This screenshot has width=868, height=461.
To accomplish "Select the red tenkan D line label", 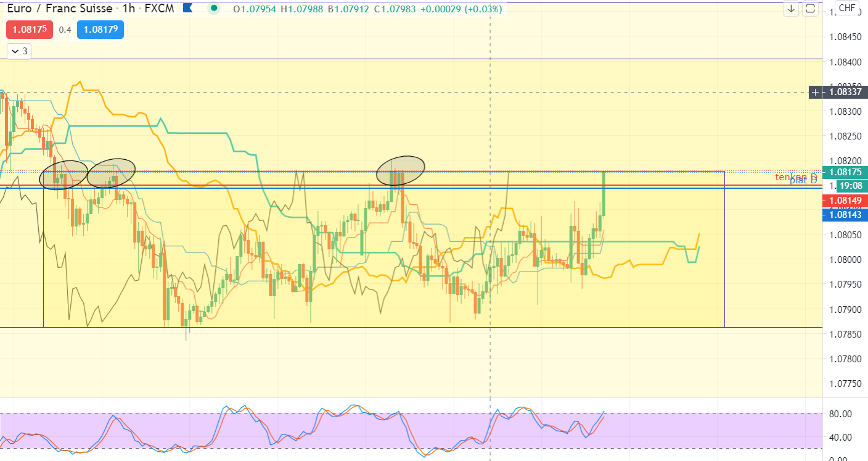I will [796, 177].
